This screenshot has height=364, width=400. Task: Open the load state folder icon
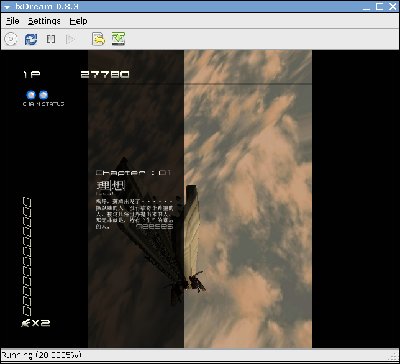(x=99, y=39)
